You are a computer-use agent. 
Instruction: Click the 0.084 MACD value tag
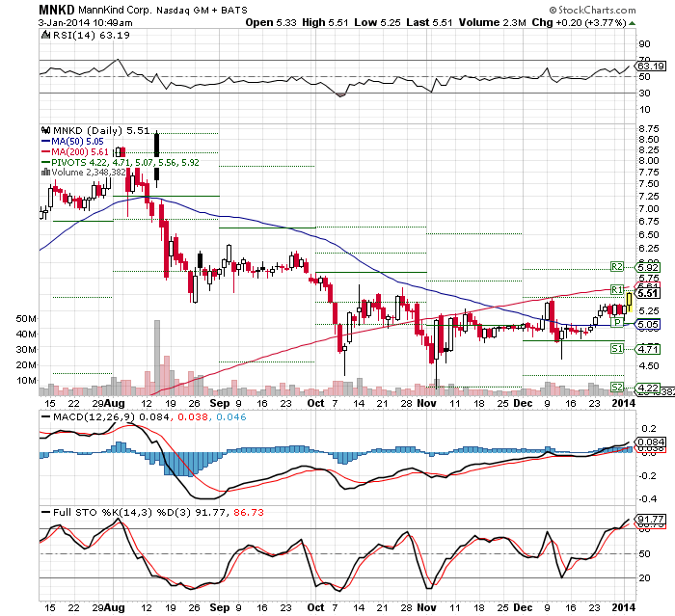[651, 442]
